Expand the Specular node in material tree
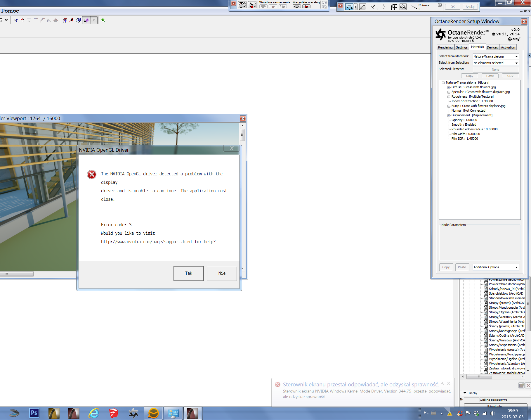Image resolution: width=531 pixels, height=420 pixels. coord(449,92)
